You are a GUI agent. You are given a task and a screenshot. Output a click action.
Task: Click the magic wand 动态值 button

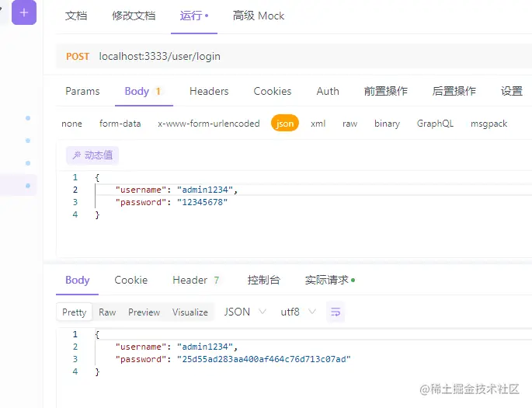tap(92, 155)
